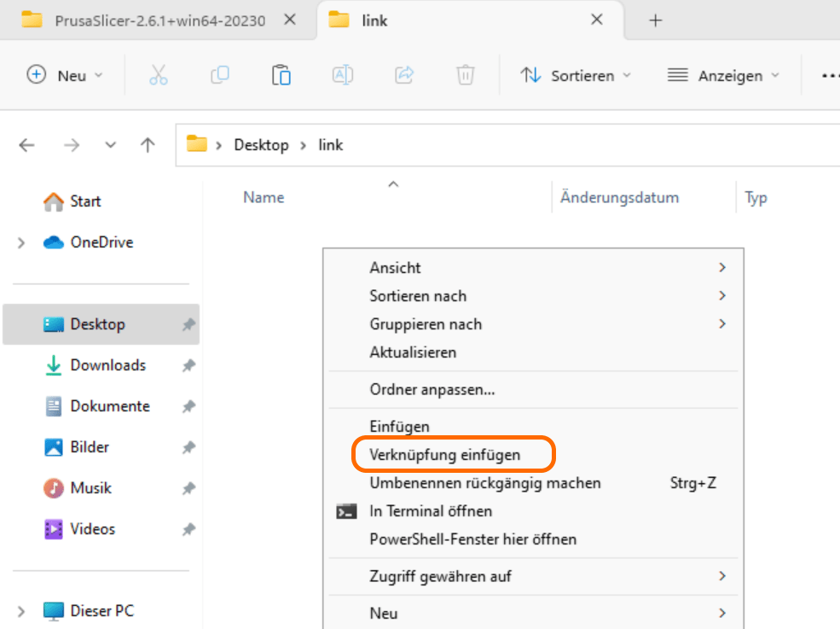This screenshot has height=629, width=840.
Task: Add a new tab with plus button
Action: point(655,20)
